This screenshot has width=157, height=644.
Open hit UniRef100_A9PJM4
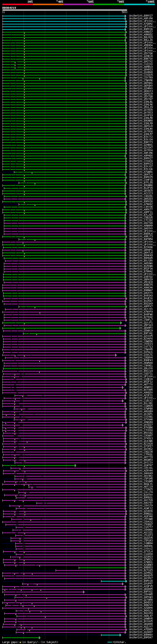(141, 19)
